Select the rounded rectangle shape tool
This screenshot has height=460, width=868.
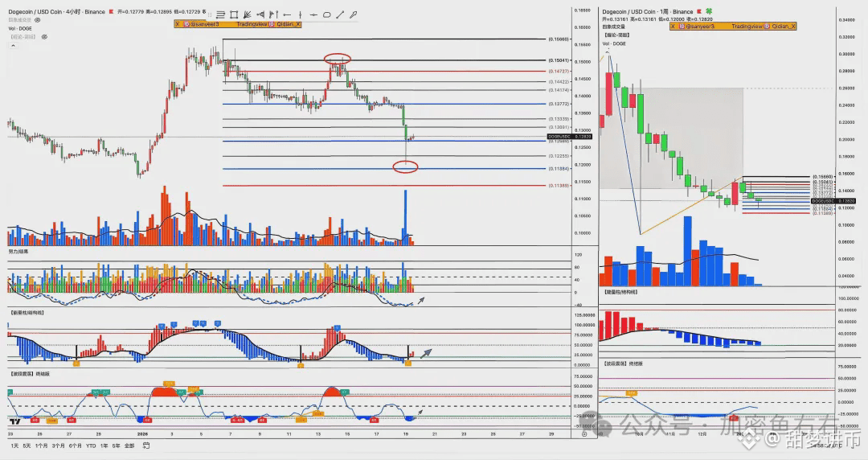coord(326,15)
